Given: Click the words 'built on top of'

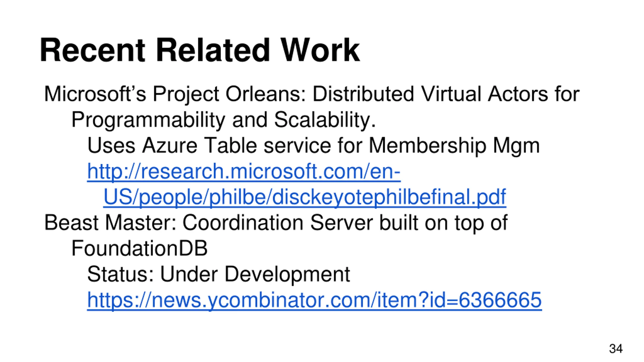Looking at the screenshot, I should 443,223.
